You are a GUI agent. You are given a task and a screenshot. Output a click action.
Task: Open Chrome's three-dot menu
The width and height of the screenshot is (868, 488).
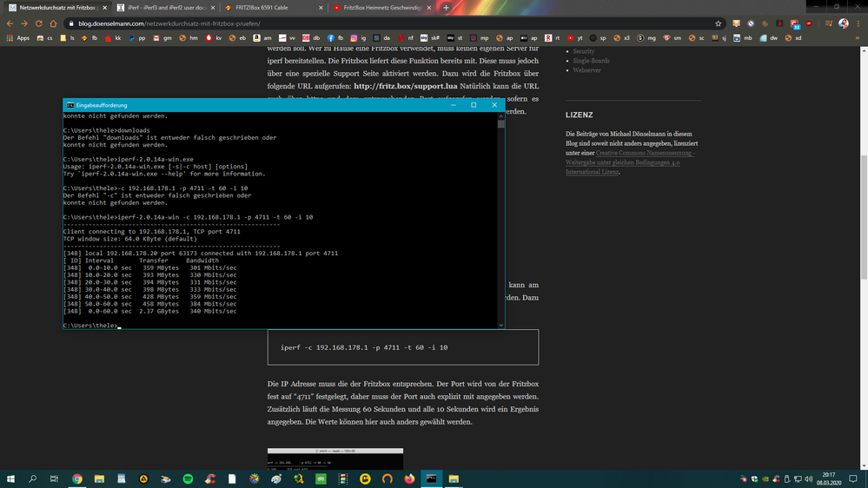pos(858,23)
